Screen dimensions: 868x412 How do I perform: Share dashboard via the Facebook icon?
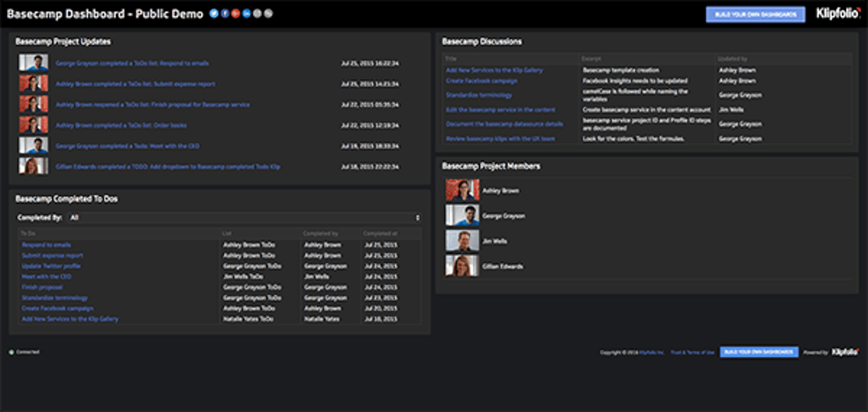coord(225,14)
